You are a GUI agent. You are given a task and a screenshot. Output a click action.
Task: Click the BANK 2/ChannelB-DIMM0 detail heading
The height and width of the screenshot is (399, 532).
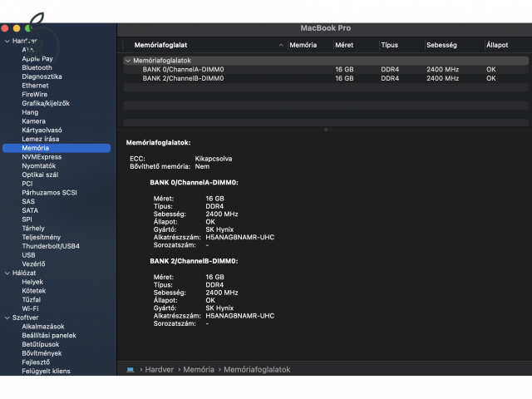pyautogui.click(x=194, y=261)
